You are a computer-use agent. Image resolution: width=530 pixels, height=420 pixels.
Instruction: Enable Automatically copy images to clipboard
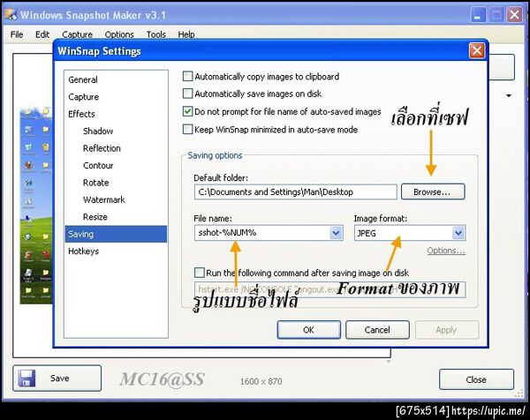[x=187, y=76]
